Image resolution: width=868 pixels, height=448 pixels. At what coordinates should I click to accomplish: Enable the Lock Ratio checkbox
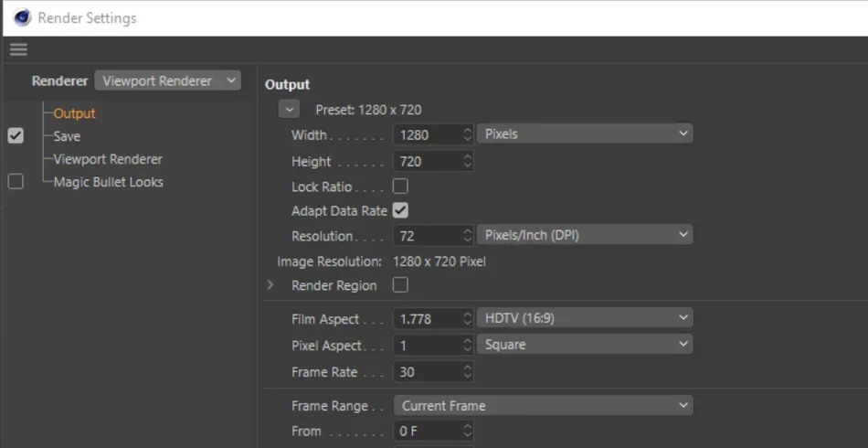[400, 187]
